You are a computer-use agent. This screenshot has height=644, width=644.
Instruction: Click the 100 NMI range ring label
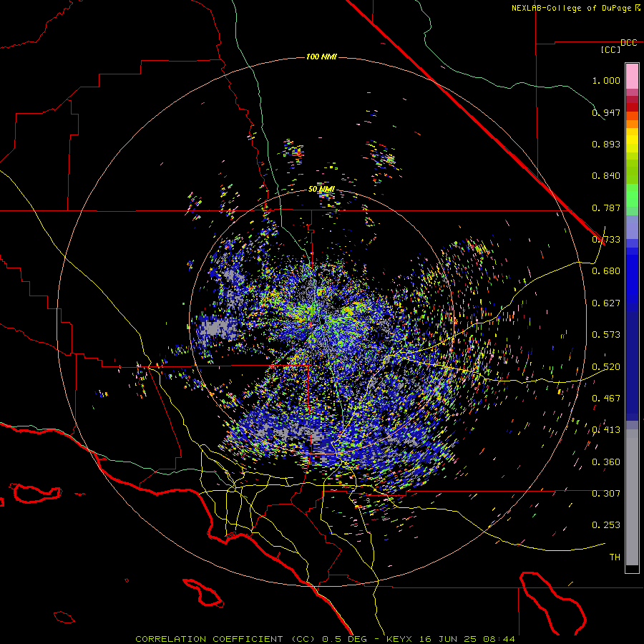coord(321,57)
